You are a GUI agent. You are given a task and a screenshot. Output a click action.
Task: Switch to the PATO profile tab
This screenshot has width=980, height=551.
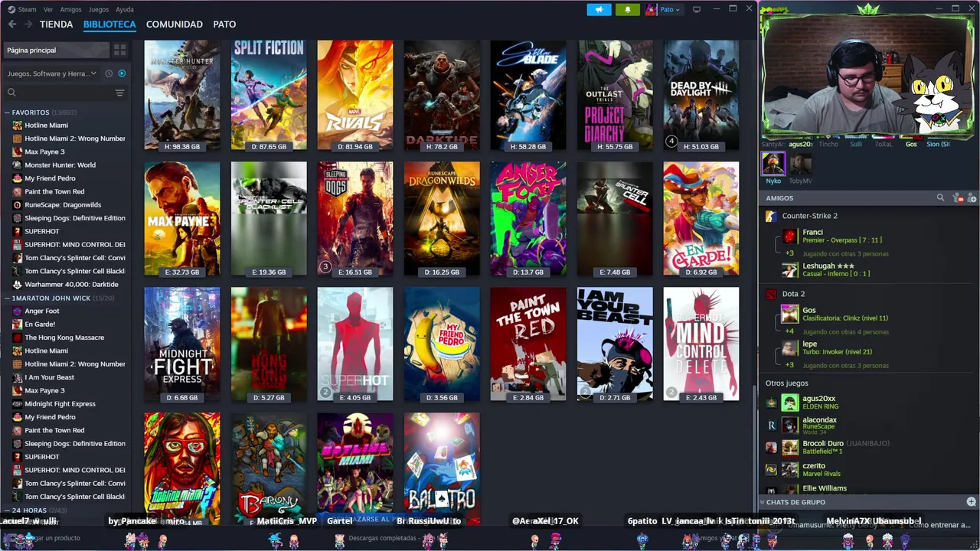point(224,24)
